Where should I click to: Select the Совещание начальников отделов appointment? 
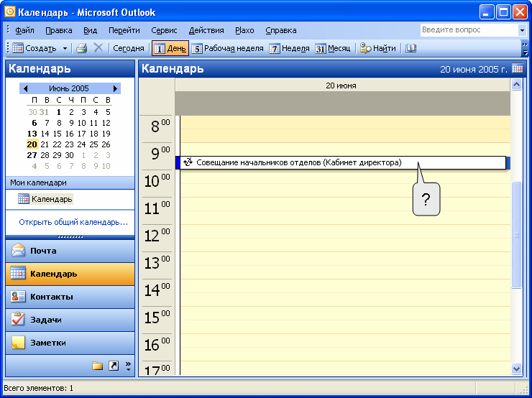pos(342,163)
